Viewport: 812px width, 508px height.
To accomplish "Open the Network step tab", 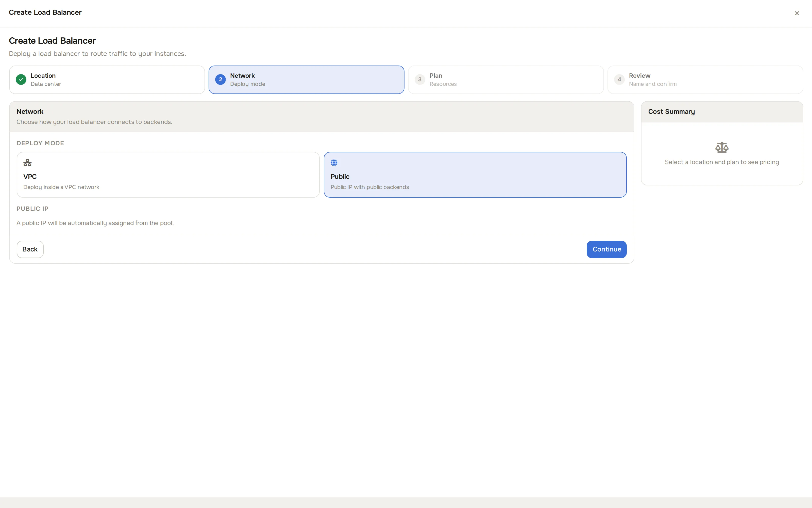I will coord(306,80).
